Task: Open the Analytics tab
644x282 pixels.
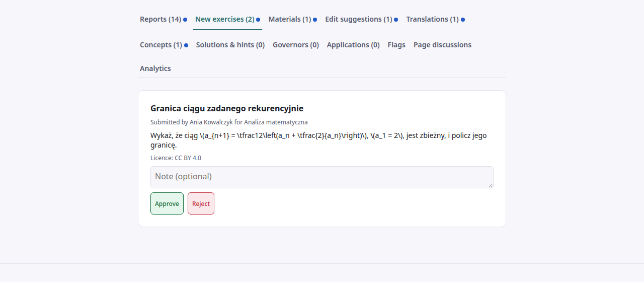Action: coord(155,68)
